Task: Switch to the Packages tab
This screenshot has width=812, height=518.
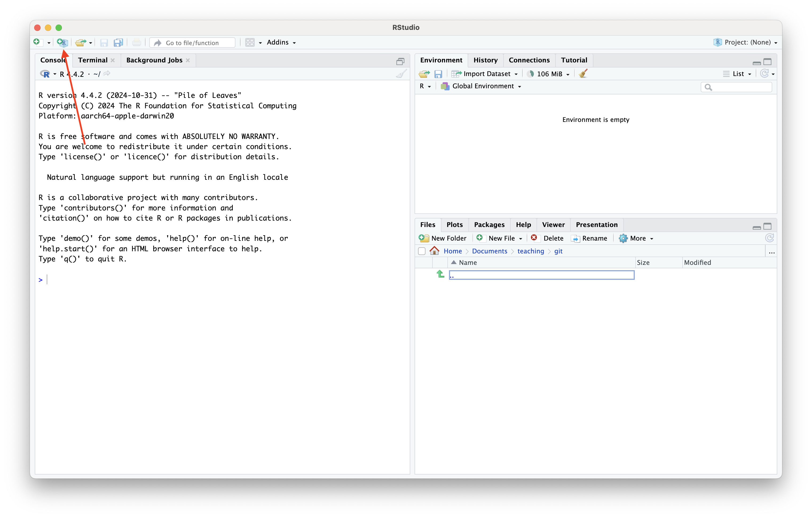Action: (x=489, y=224)
